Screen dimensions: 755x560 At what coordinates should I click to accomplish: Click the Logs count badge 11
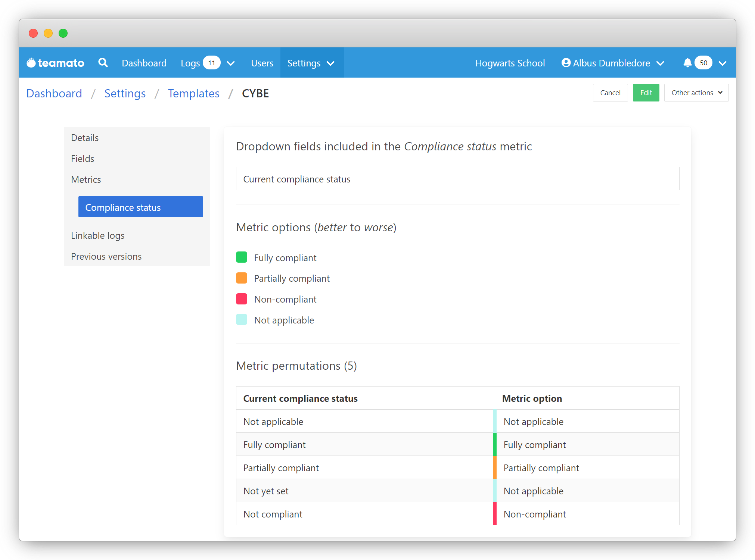(212, 63)
